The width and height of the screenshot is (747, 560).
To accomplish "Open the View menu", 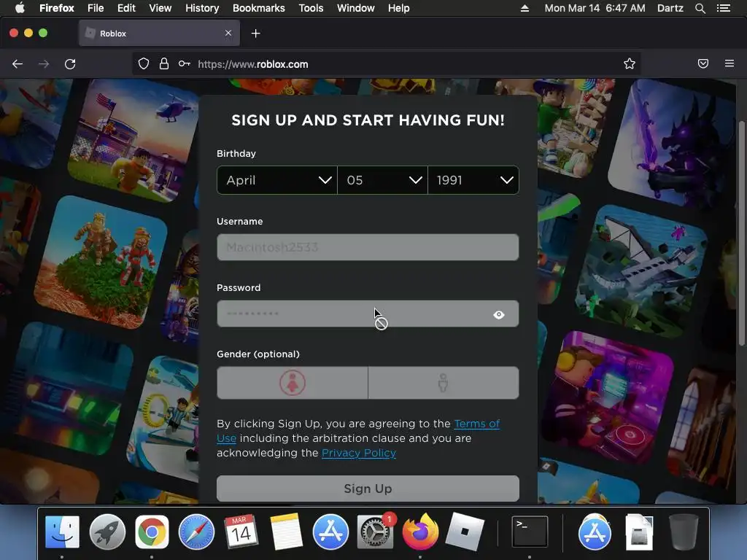I will [160, 8].
